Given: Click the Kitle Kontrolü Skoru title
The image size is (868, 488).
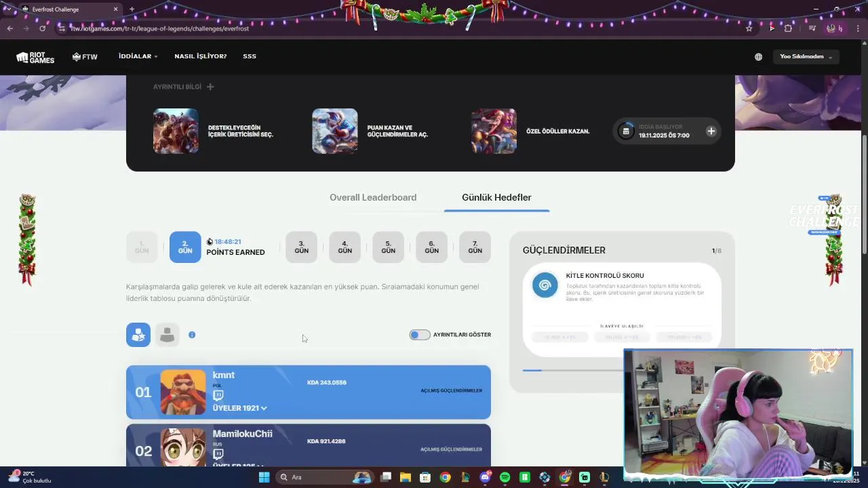Looking at the screenshot, I should tap(605, 276).
